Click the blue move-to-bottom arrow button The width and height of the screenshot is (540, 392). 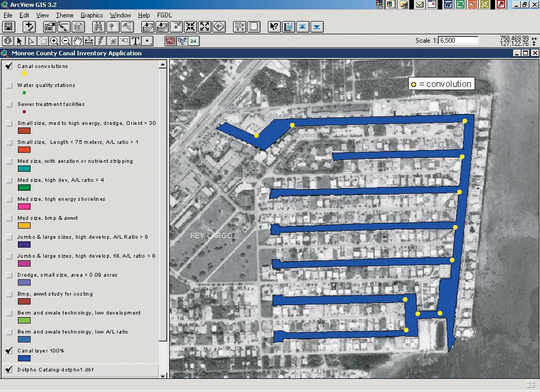[317, 26]
